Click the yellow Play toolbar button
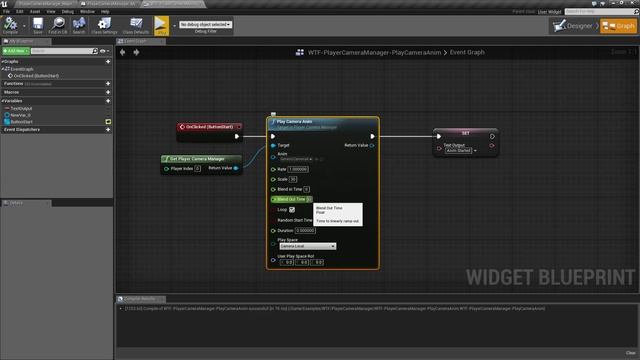 coord(162,25)
